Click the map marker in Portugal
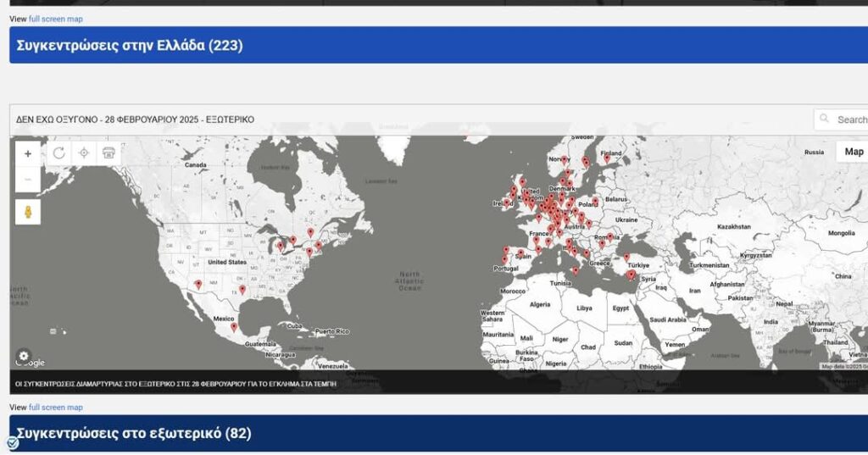 pyautogui.click(x=505, y=260)
